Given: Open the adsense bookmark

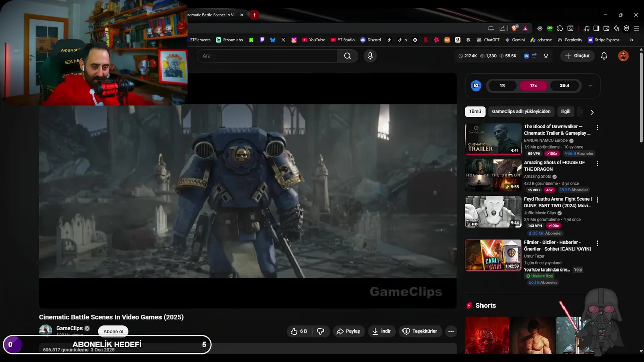Looking at the screenshot, I should click(541, 40).
